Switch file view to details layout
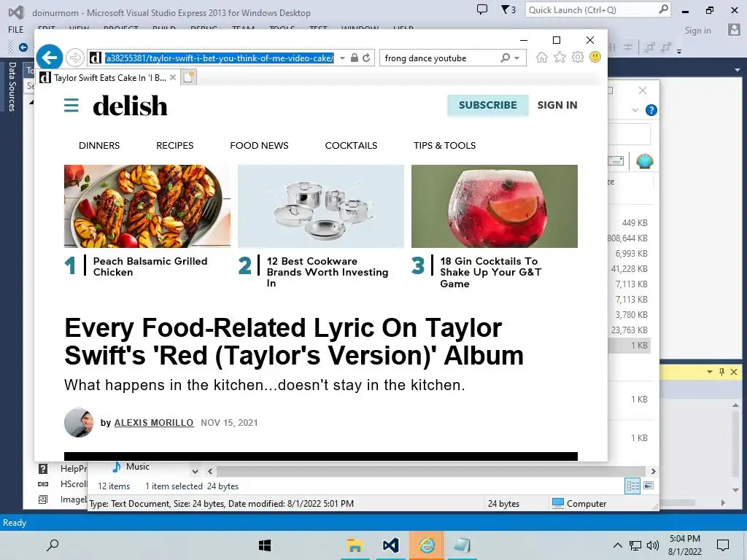The width and height of the screenshot is (747, 560). point(632,486)
